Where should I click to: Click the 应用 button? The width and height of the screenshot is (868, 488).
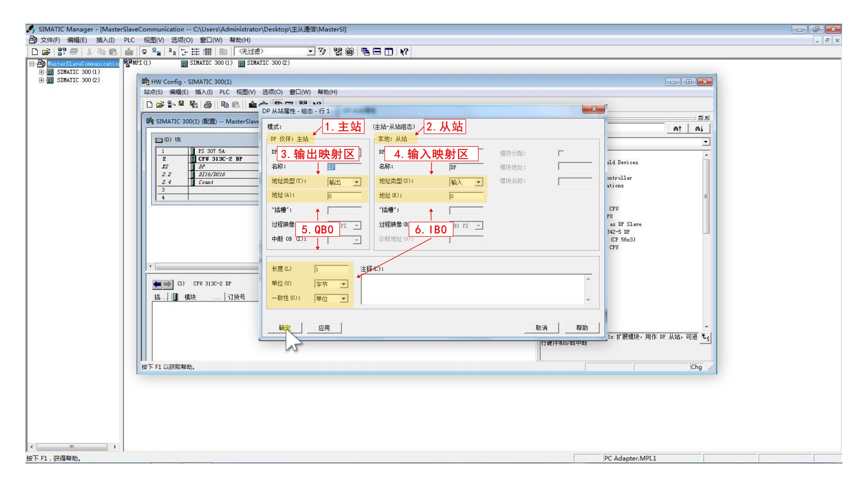[x=324, y=328]
